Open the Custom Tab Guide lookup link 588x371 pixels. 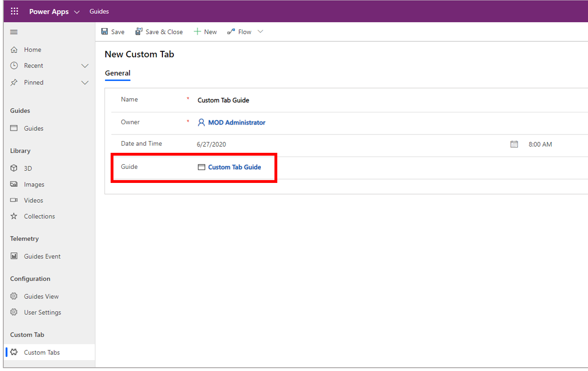tap(234, 167)
